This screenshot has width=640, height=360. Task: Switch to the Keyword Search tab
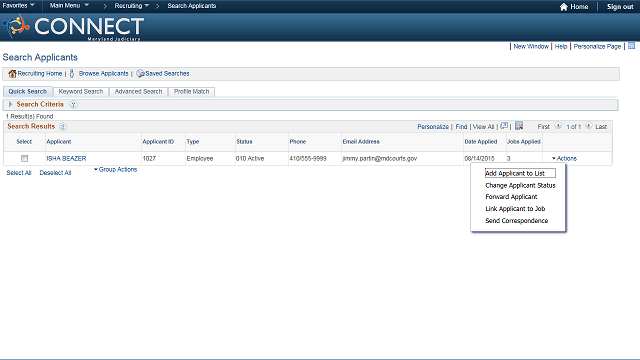pyautogui.click(x=81, y=91)
